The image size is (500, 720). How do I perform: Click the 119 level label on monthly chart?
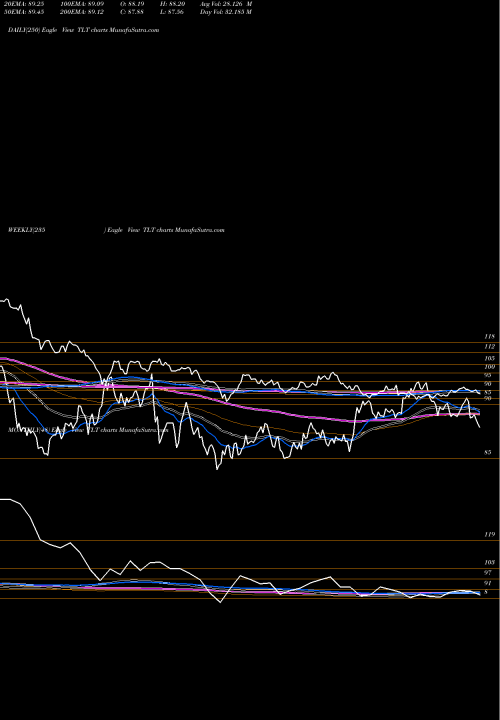pos(490,534)
